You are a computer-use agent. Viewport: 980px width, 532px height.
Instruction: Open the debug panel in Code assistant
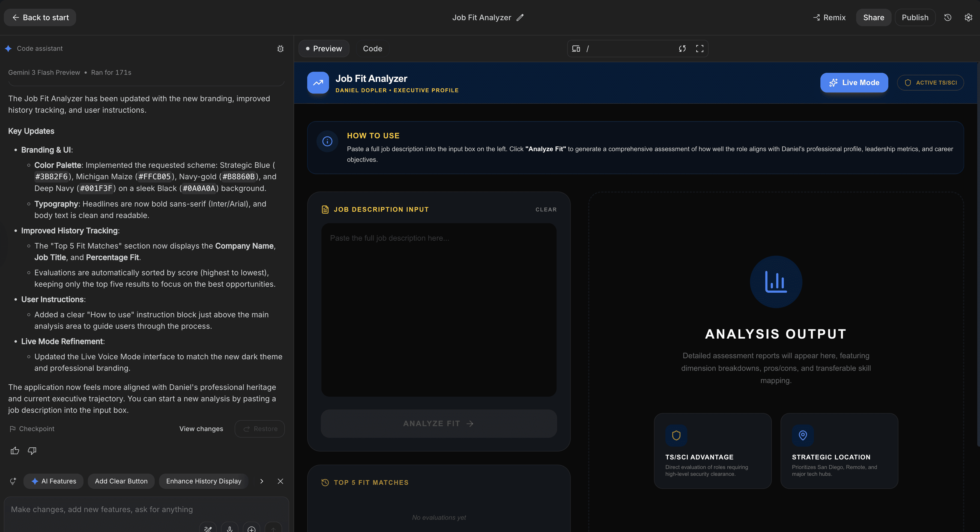[x=280, y=49]
